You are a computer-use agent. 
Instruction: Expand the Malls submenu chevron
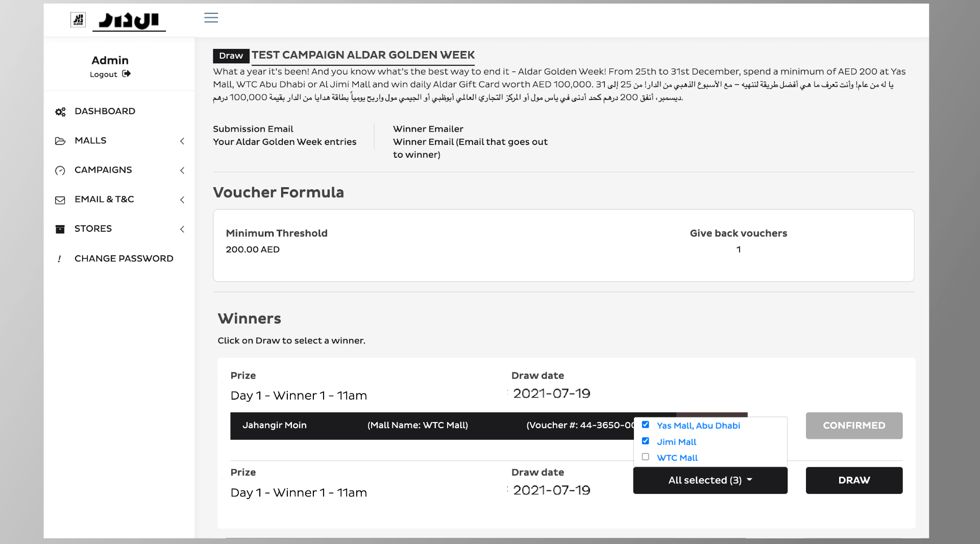click(182, 141)
